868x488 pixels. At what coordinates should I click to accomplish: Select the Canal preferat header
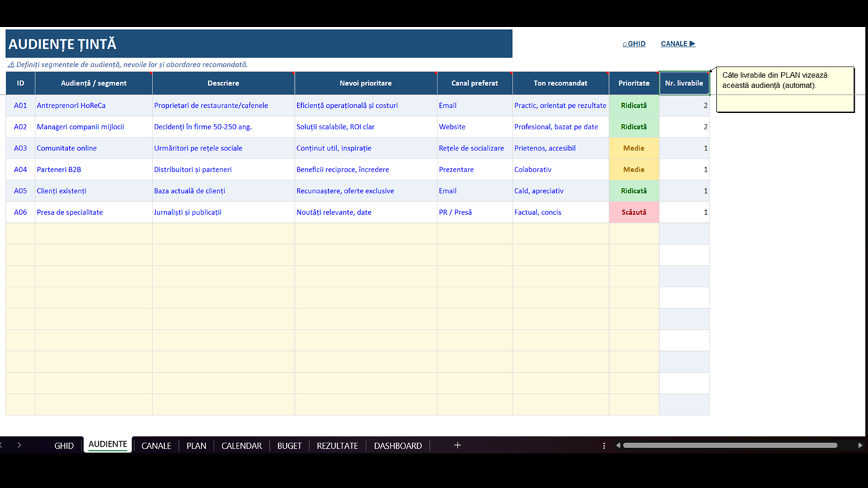[475, 83]
